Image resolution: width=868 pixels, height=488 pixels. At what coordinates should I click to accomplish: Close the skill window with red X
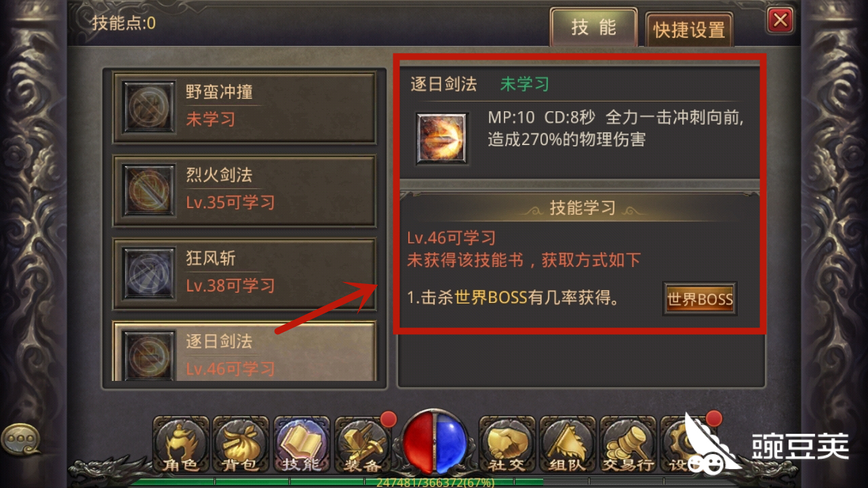click(781, 20)
